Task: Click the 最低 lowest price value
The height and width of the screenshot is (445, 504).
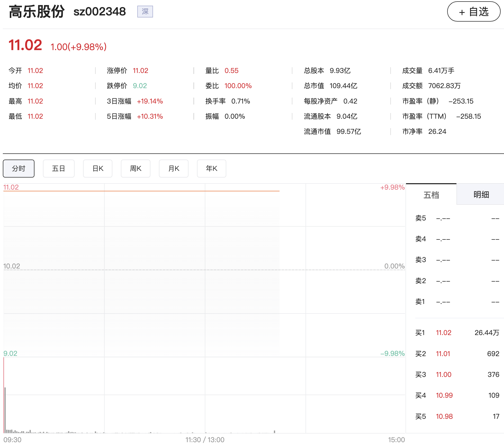Action: pyautogui.click(x=35, y=116)
